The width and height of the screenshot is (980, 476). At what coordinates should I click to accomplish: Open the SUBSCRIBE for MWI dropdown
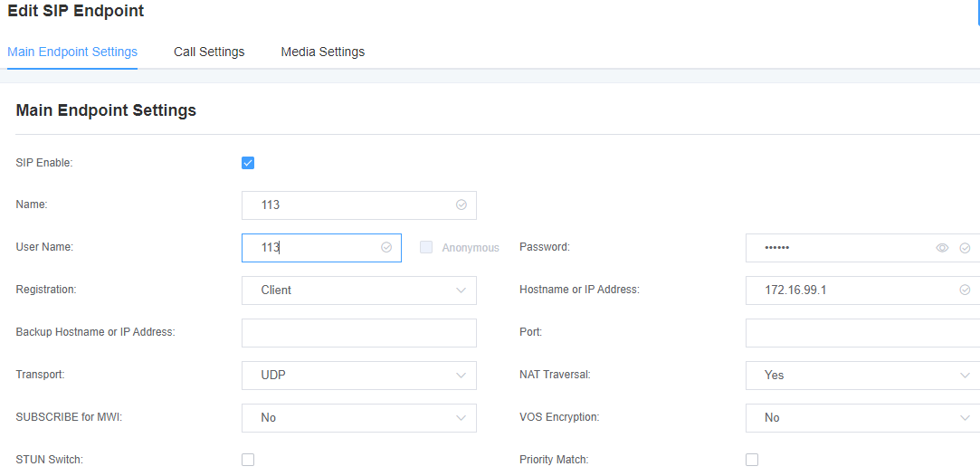click(x=358, y=418)
